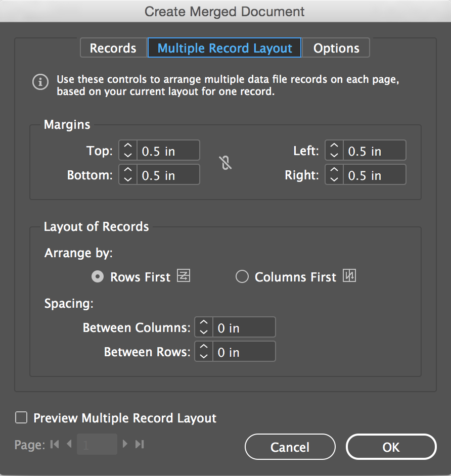The image size is (451, 476).
Task: Enable Preview Multiple Record Layout checkbox
Action: click(21, 418)
